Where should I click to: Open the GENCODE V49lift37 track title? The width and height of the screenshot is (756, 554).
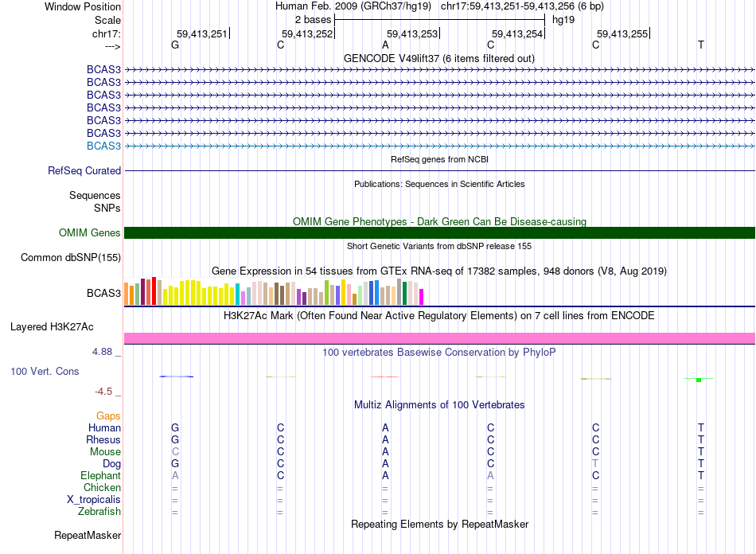[x=439, y=58]
